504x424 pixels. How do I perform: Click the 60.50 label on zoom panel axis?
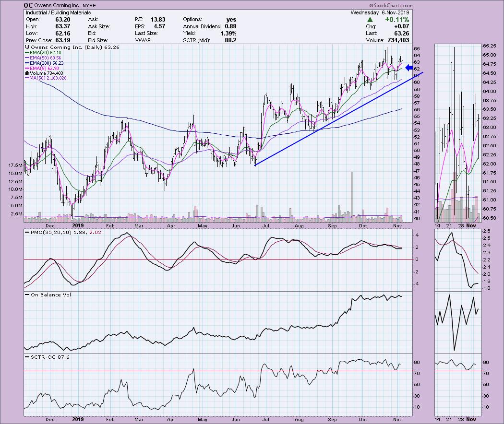pos(489,218)
